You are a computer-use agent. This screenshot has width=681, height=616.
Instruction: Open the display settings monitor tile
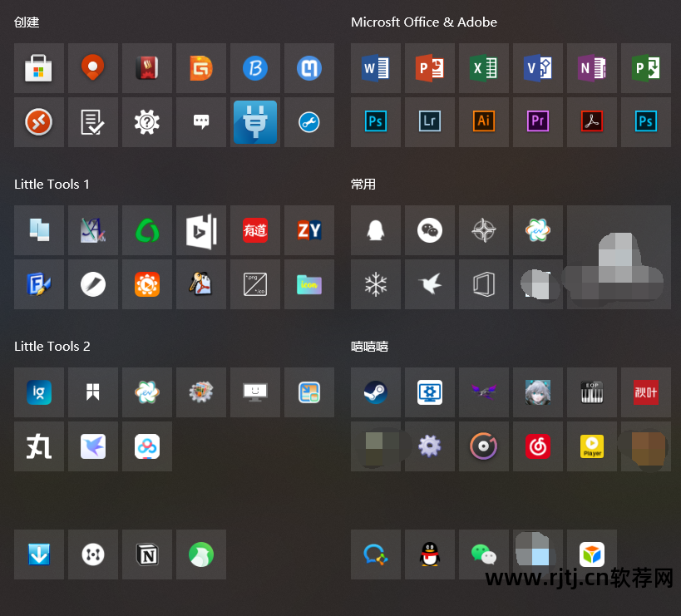tap(430, 392)
